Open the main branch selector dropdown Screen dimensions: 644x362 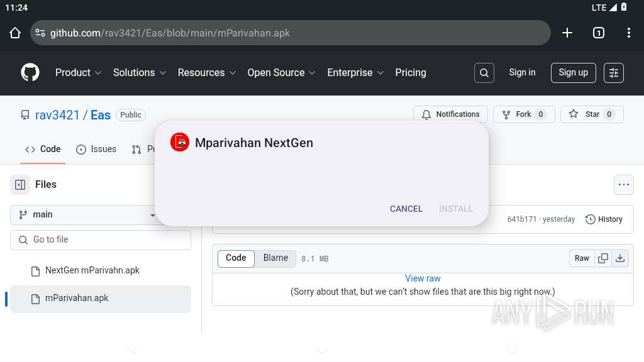point(84,215)
